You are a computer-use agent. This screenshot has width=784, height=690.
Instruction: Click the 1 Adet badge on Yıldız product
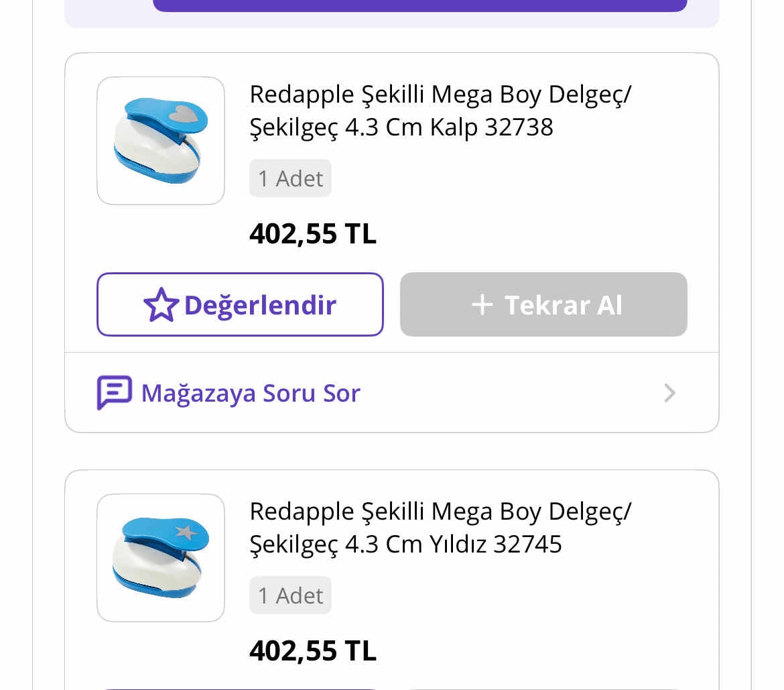tap(290, 595)
